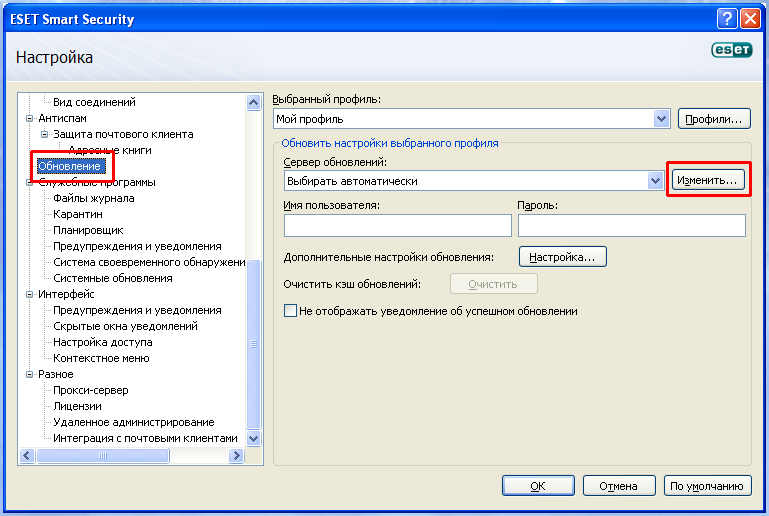Screen dimensions: 769x516
Task: Click the Отмена button
Action: pos(619,486)
